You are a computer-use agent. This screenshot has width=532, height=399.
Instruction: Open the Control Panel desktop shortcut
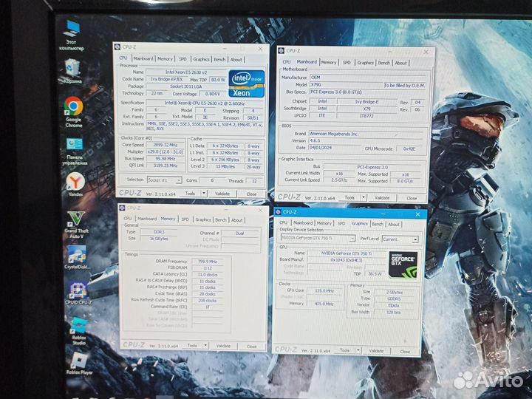75,145
